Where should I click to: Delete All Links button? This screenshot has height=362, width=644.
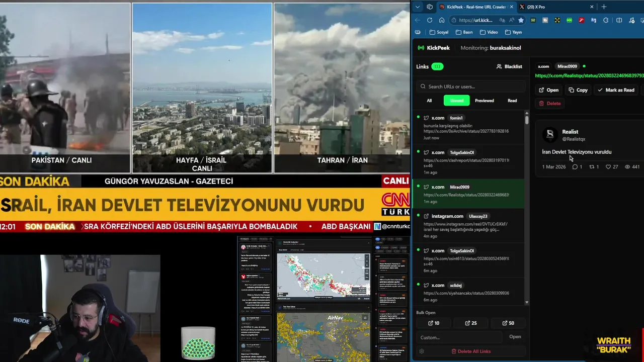[x=471, y=351]
